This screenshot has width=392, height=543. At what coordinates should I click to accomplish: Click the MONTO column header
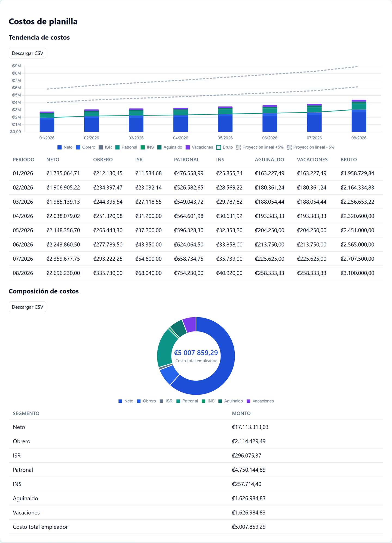(x=241, y=413)
